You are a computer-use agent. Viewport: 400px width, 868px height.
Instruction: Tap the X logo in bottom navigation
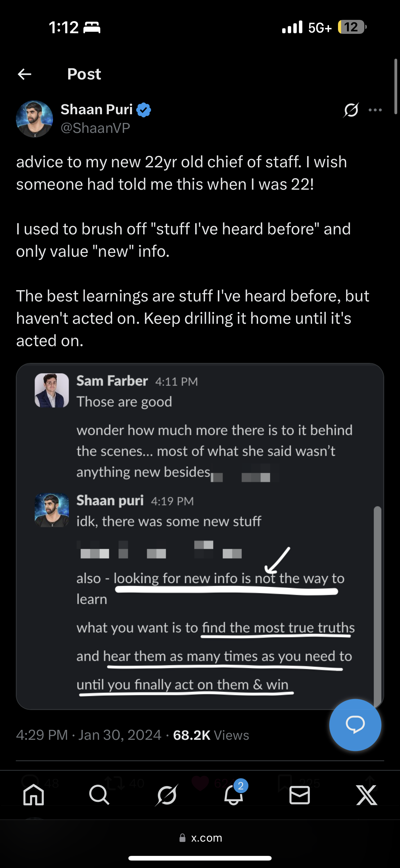(x=366, y=795)
